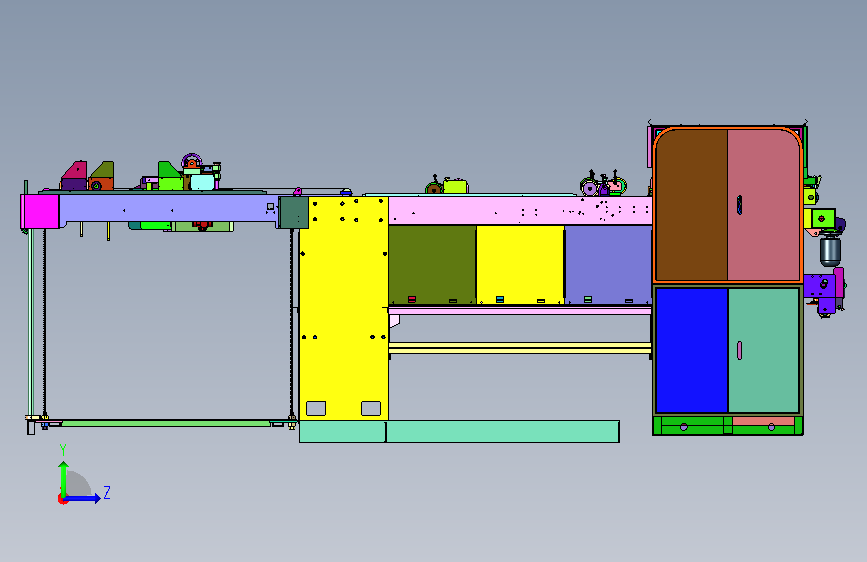
Task: Pick the dark green junction block
Action: click(293, 212)
